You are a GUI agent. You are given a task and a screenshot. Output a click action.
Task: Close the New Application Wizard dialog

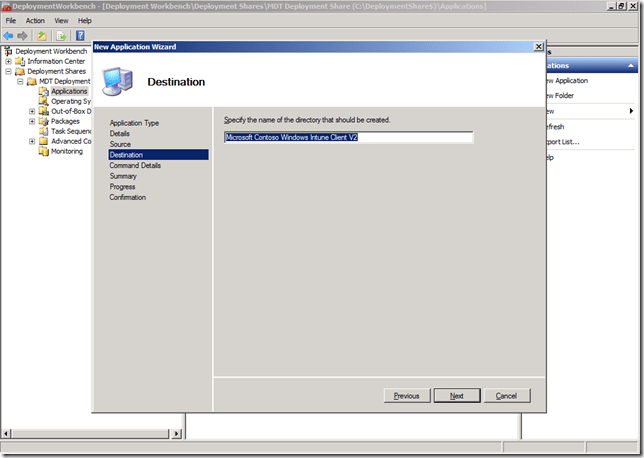538,47
